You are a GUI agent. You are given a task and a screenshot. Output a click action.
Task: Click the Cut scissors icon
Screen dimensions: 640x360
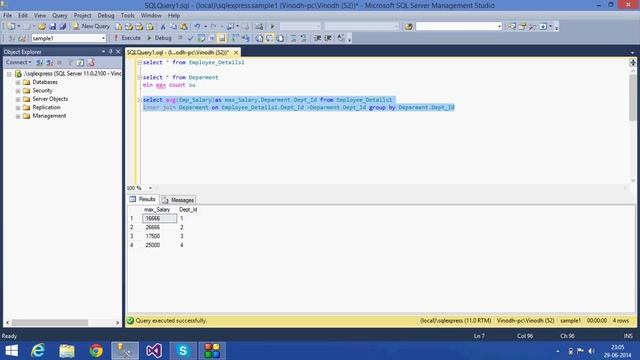[x=163, y=27]
